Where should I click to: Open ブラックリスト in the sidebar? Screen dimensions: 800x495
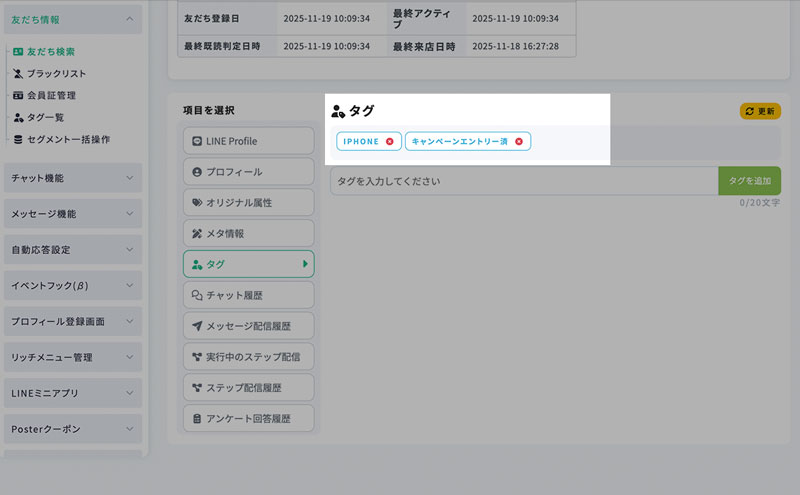point(56,73)
